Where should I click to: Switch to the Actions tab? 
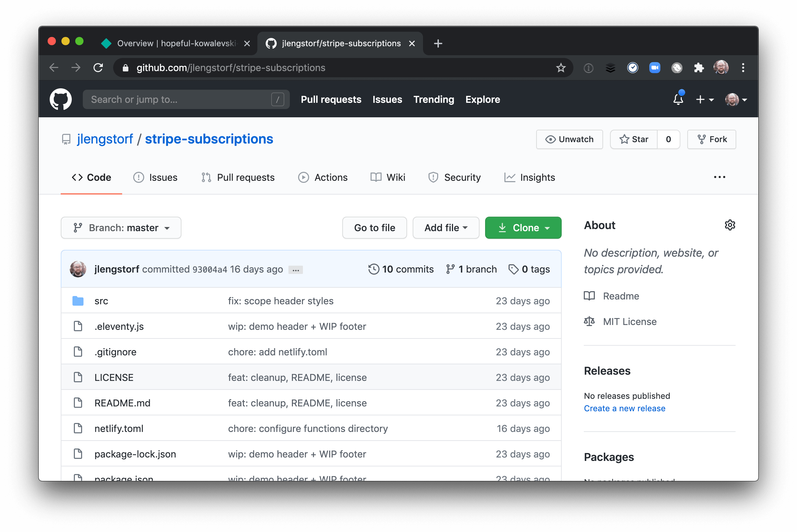click(x=323, y=177)
